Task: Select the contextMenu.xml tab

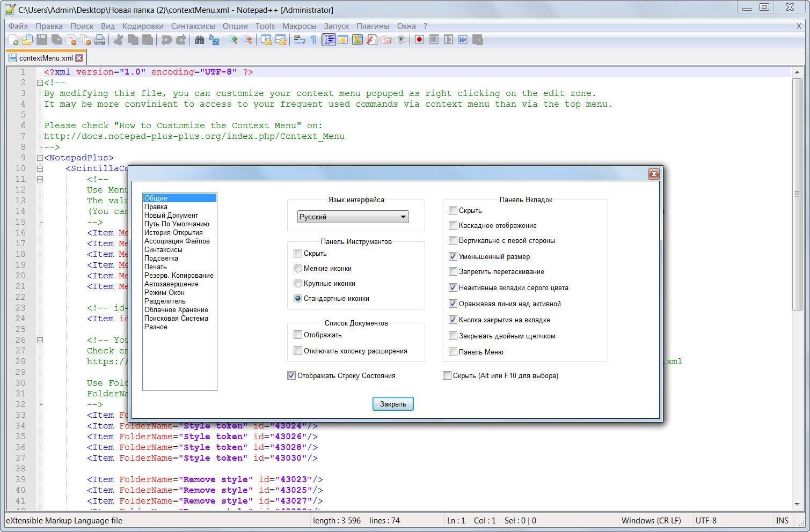Action: [x=46, y=58]
